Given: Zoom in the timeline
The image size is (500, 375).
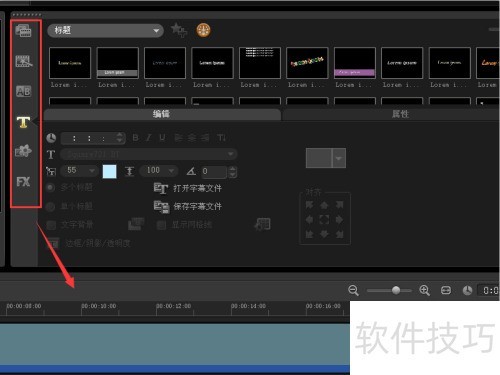Looking at the screenshot, I should (x=424, y=290).
